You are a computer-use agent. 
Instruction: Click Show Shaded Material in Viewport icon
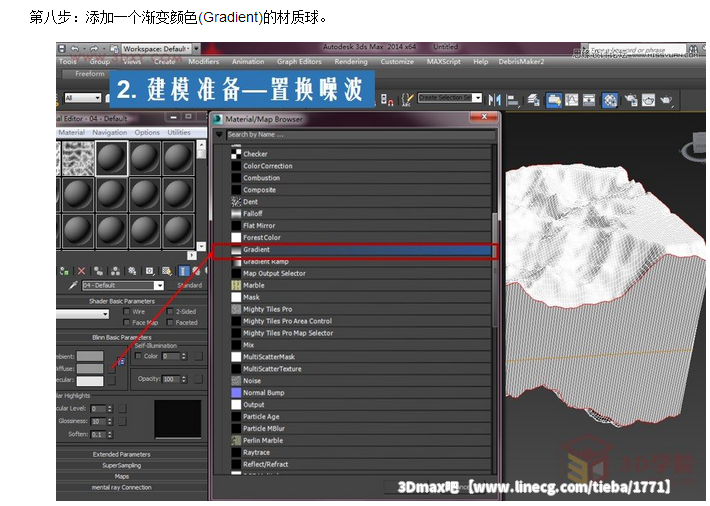167,271
